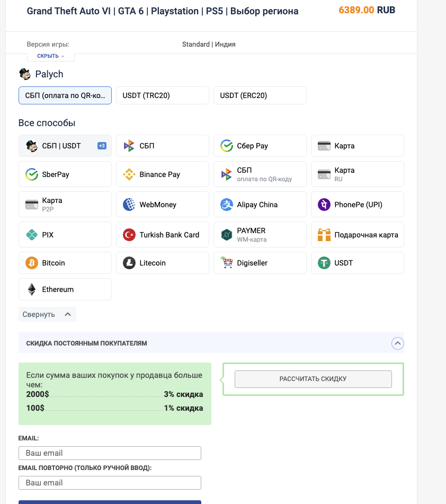Click the 2000$ threshold text

pos(38,394)
